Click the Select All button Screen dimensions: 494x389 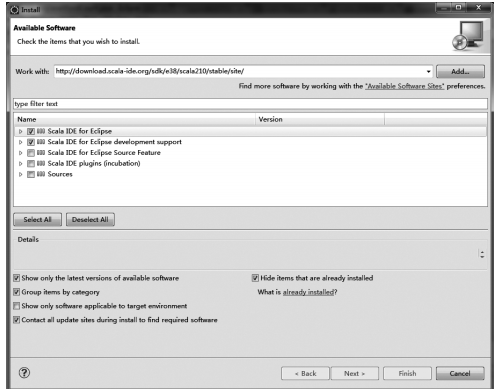[x=37, y=220]
